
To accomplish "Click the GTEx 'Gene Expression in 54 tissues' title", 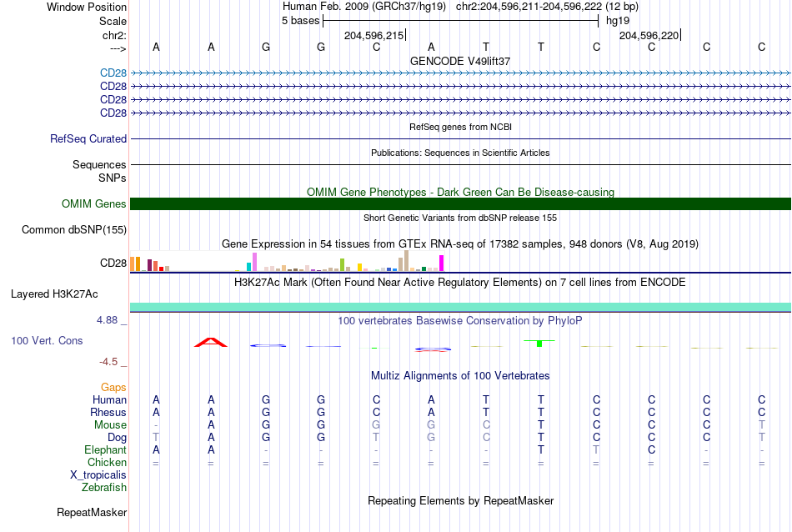I will [460, 244].
